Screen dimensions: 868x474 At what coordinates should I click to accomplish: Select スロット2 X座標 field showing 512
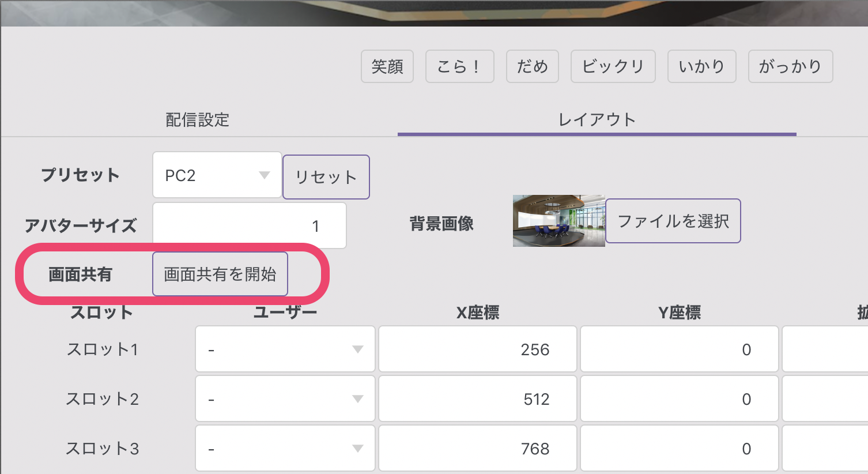[x=477, y=399]
